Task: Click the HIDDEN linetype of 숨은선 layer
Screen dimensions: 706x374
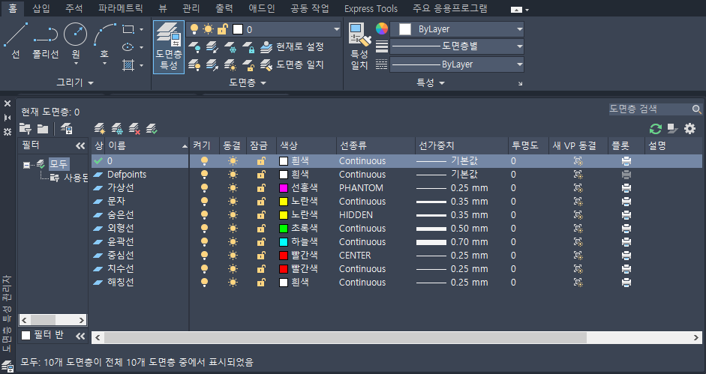Action: click(x=356, y=215)
